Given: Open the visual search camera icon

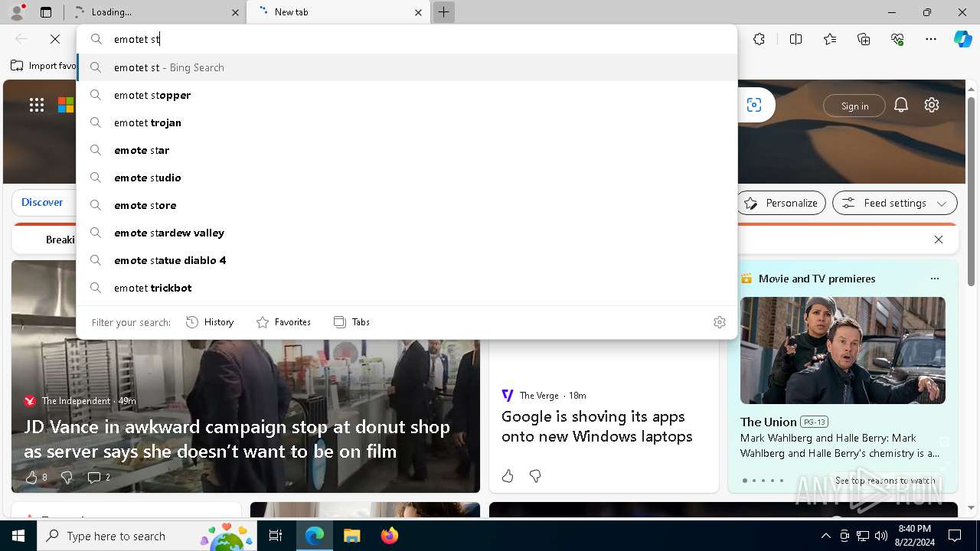Looking at the screenshot, I should (754, 105).
